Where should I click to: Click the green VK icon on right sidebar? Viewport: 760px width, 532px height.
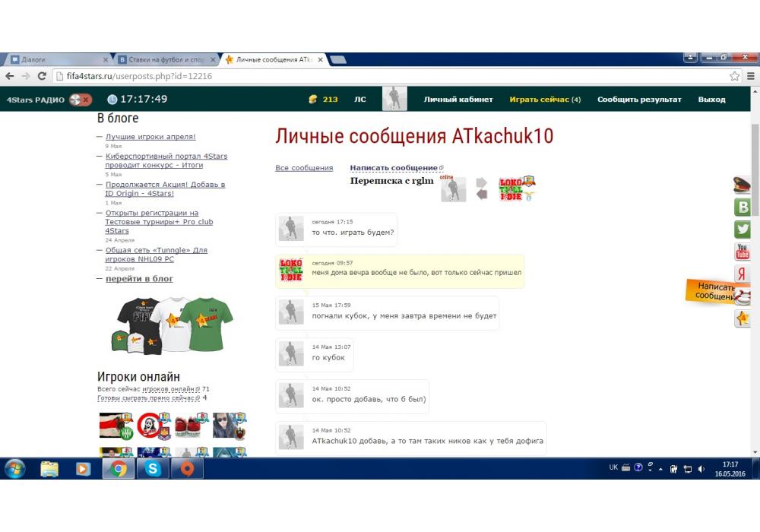pyautogui.click(x=743, y=207)
